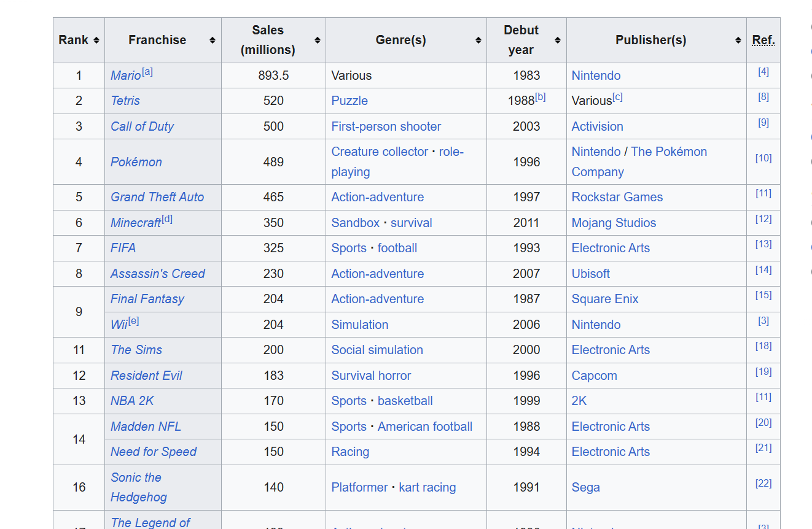Sort table by Rank column arrows
Viewport: 812px width, 529px height.
pyautogui.click(x=96, y=41)
